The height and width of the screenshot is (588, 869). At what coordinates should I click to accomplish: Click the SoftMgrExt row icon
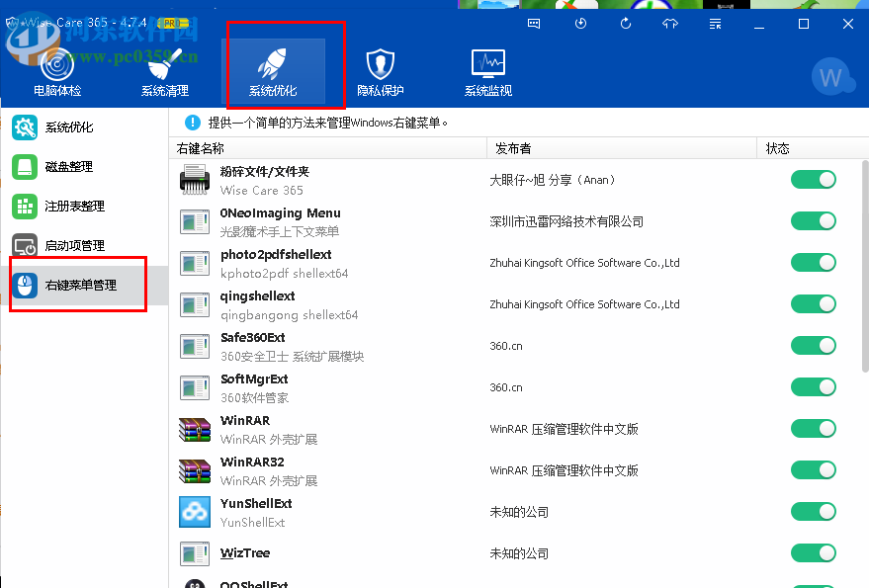(195, 387)
